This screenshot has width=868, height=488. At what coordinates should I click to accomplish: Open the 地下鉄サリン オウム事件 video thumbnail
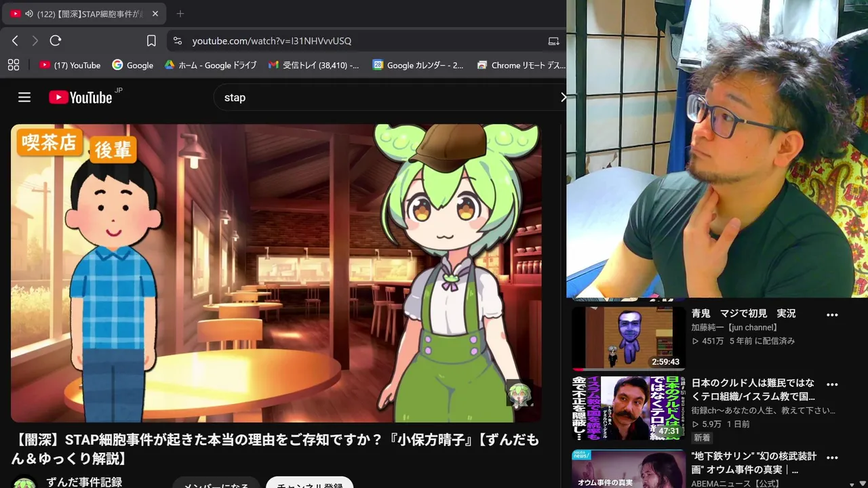click(628, 469)
